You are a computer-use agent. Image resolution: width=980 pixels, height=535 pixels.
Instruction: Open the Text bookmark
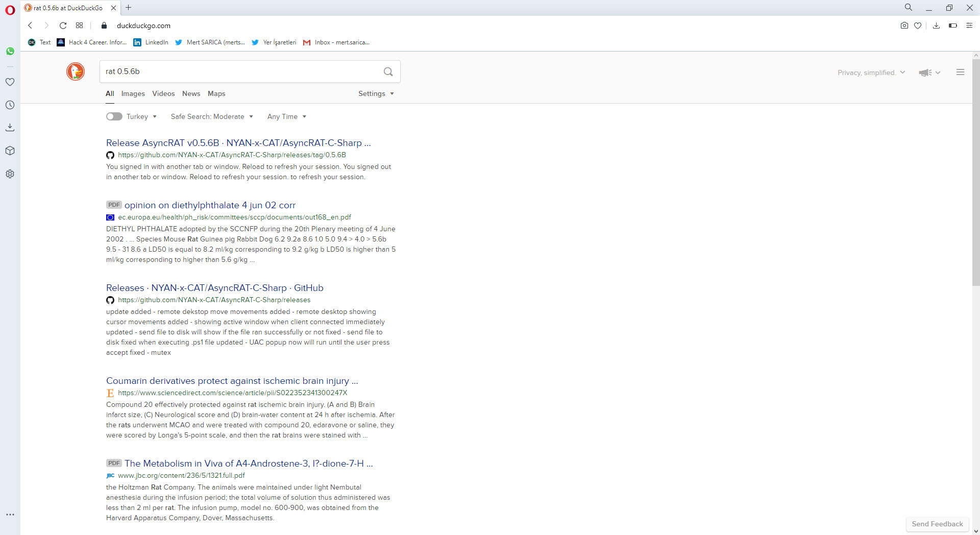39,42
